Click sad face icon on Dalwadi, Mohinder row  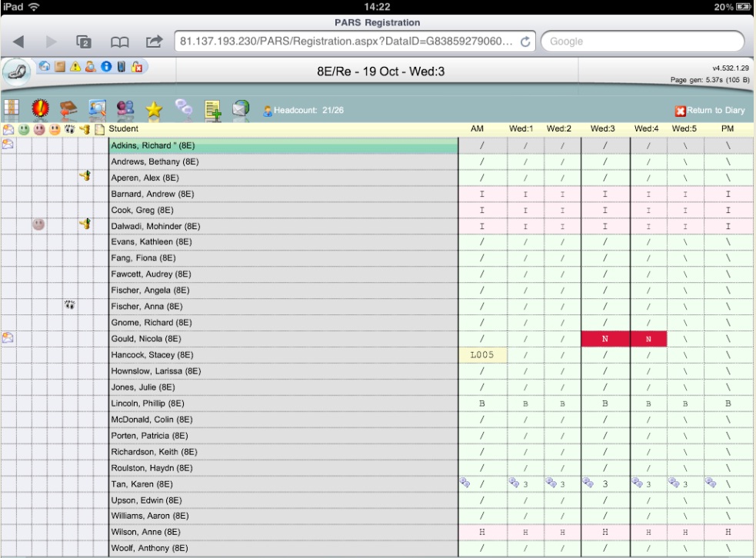pos(38,224)
